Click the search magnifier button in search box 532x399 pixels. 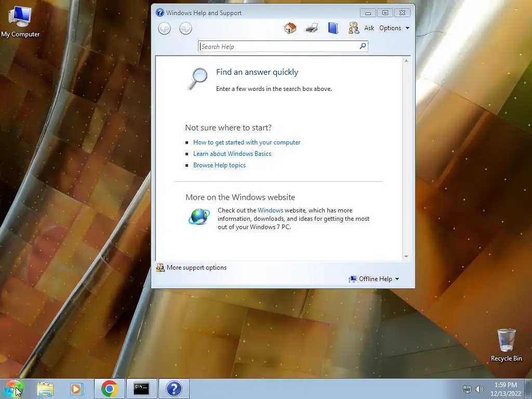[363, 46]
